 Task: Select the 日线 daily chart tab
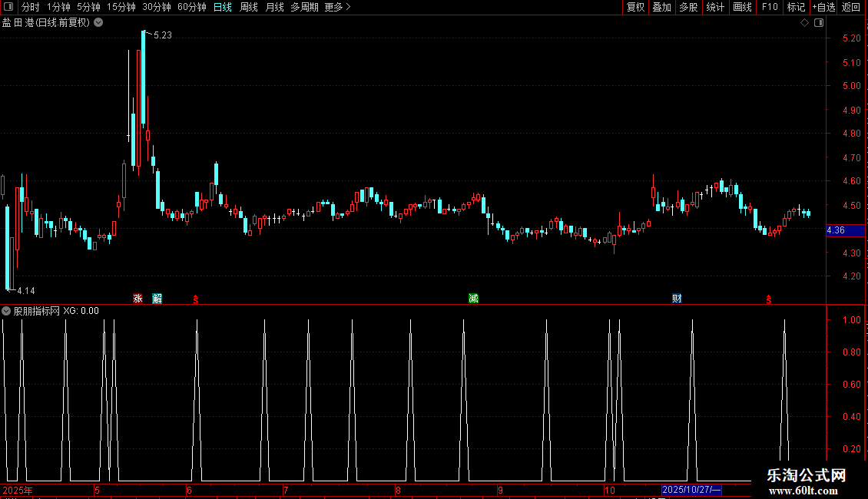(x=223, y=7)
